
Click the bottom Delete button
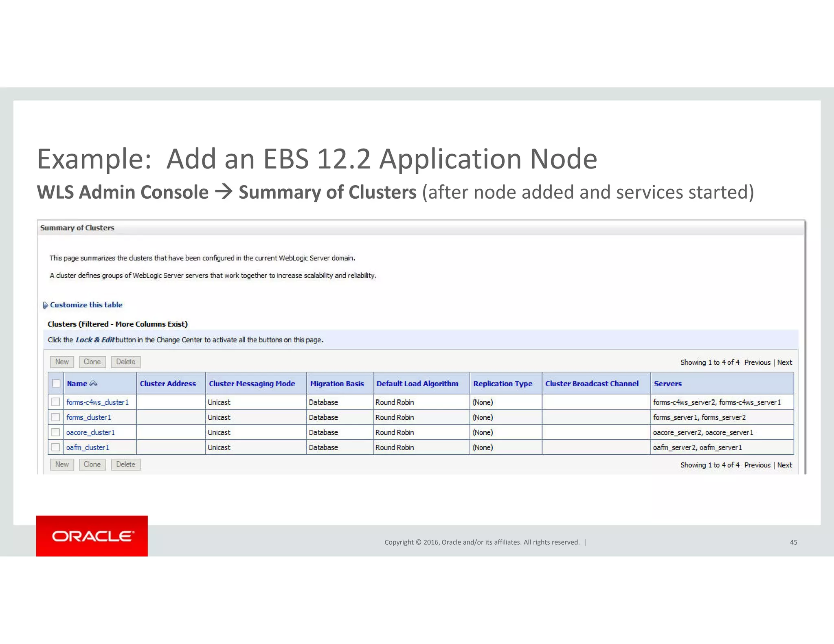tap(125, 464)
